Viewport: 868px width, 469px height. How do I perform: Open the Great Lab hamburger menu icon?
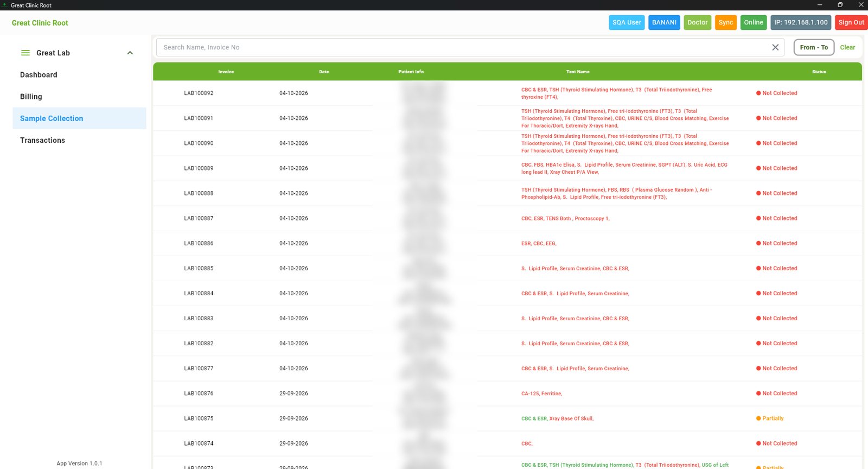[25, 53]
